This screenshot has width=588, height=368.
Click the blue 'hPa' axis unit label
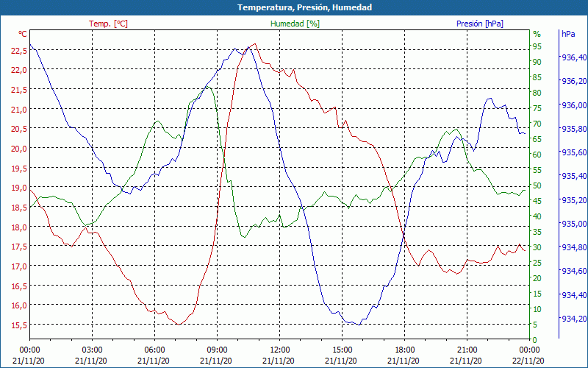(x=568, y=34)
